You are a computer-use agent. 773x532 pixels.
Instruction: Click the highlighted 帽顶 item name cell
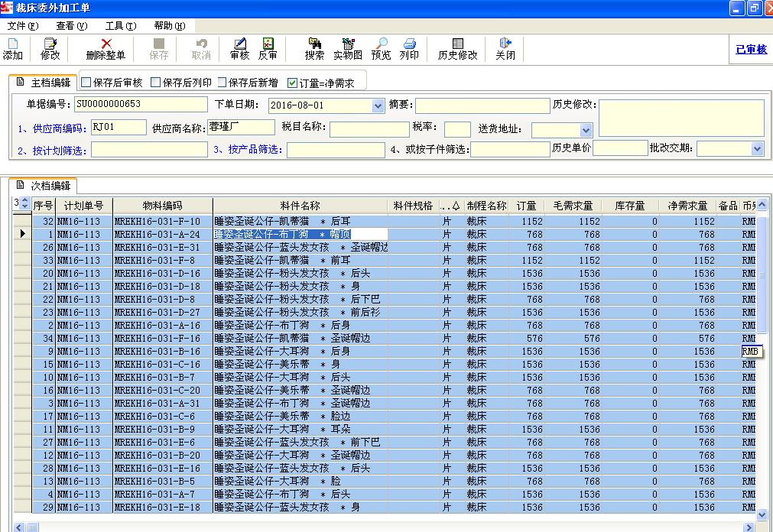point(300,234)
